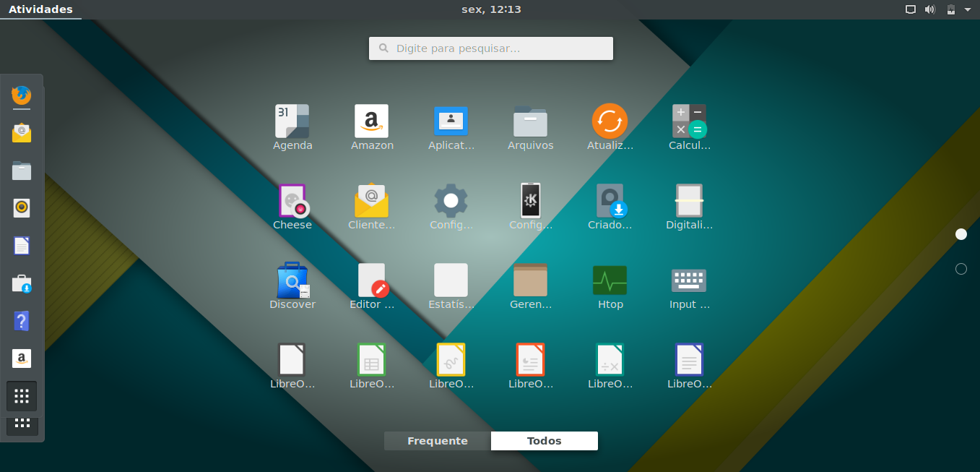Open Firefox from the dock

(x=21, y=95)
